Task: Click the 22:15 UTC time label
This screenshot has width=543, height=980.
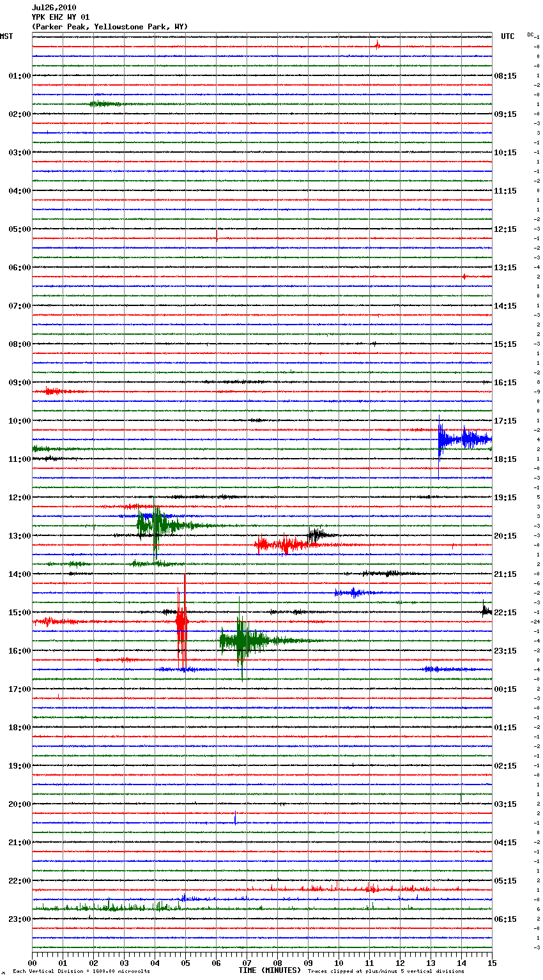Action: coord(505,613)
